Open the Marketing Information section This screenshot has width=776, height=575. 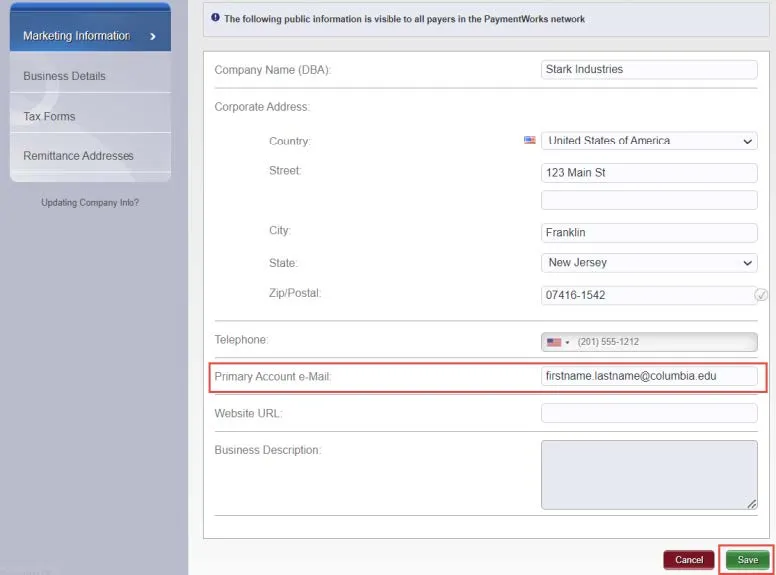tap(90, 33)
